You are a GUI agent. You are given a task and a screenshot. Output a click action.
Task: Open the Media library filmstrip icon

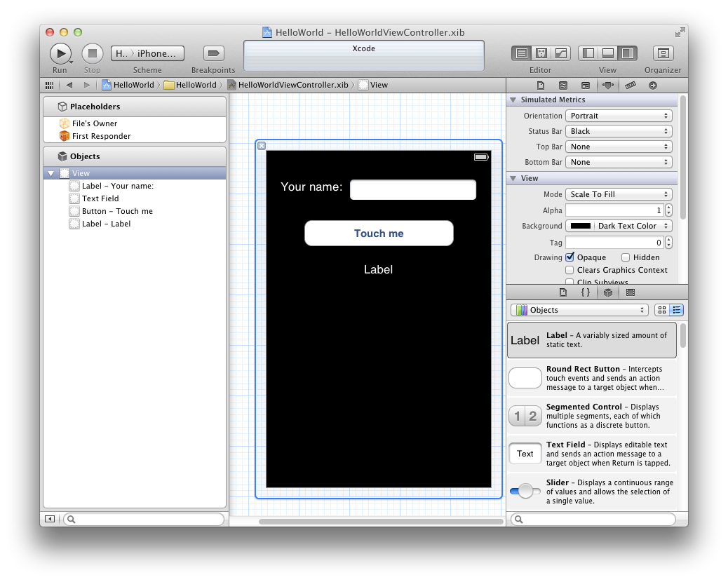(629, 292)
